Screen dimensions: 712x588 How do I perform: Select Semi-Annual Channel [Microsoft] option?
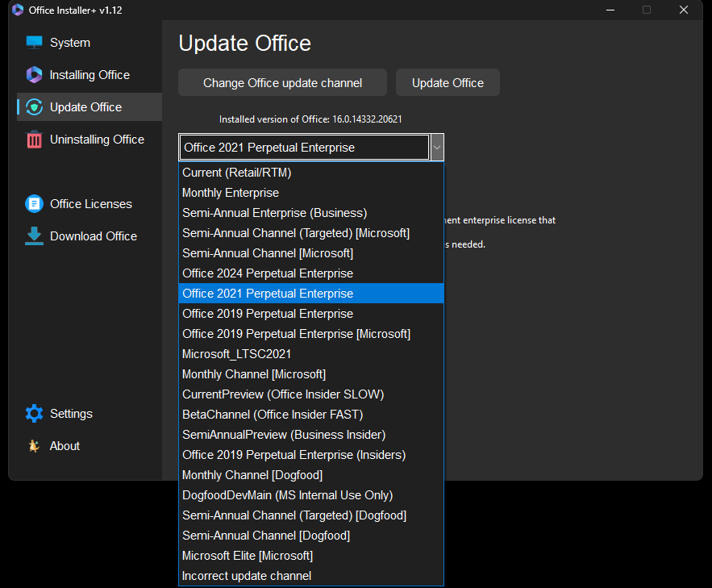pyautogui.click(x=311, y=253)
